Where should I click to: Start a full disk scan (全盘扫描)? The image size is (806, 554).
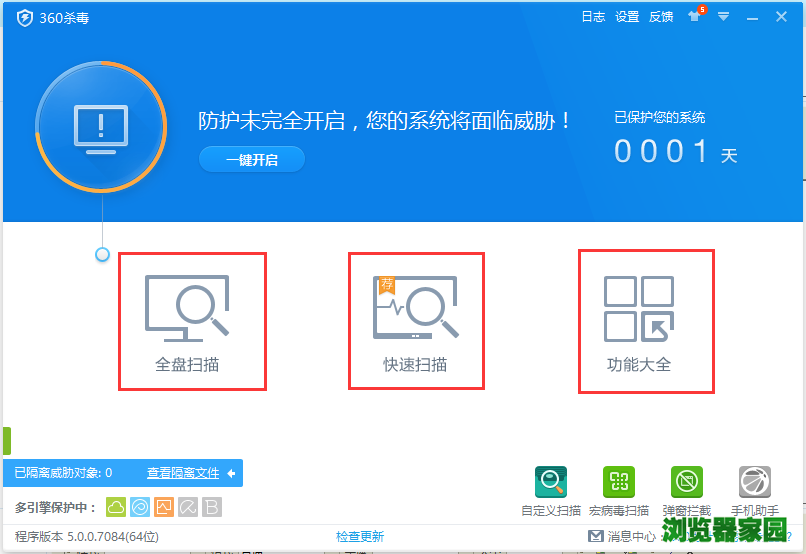[192, 321]
